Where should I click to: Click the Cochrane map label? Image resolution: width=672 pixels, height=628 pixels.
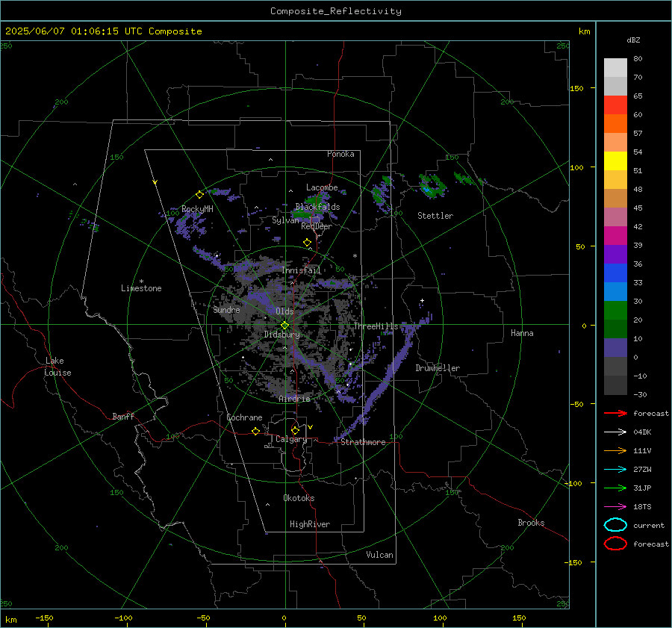coord(244,417)
